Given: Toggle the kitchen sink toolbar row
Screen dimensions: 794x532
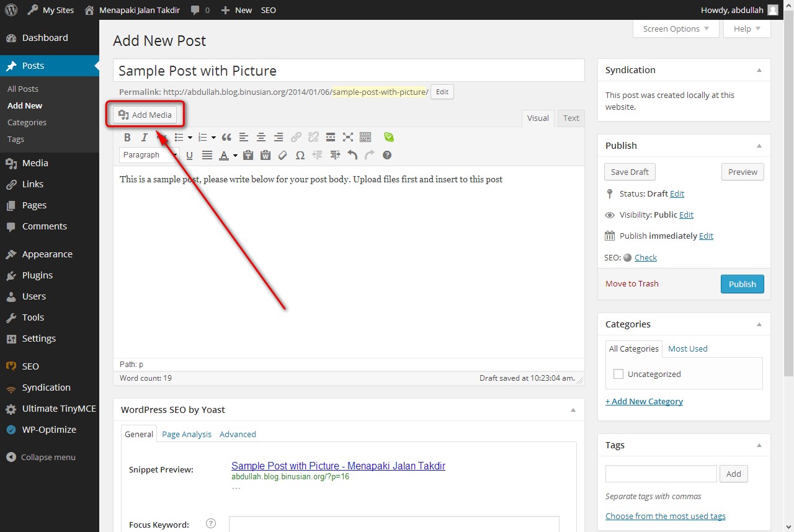Looking at the screenshot, I should 365,137.
